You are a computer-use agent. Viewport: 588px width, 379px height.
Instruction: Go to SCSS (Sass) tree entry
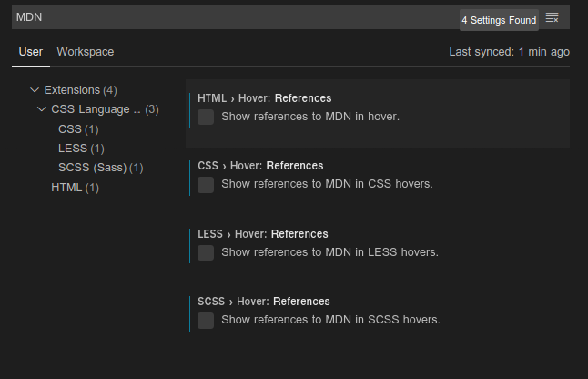point(100,168)
